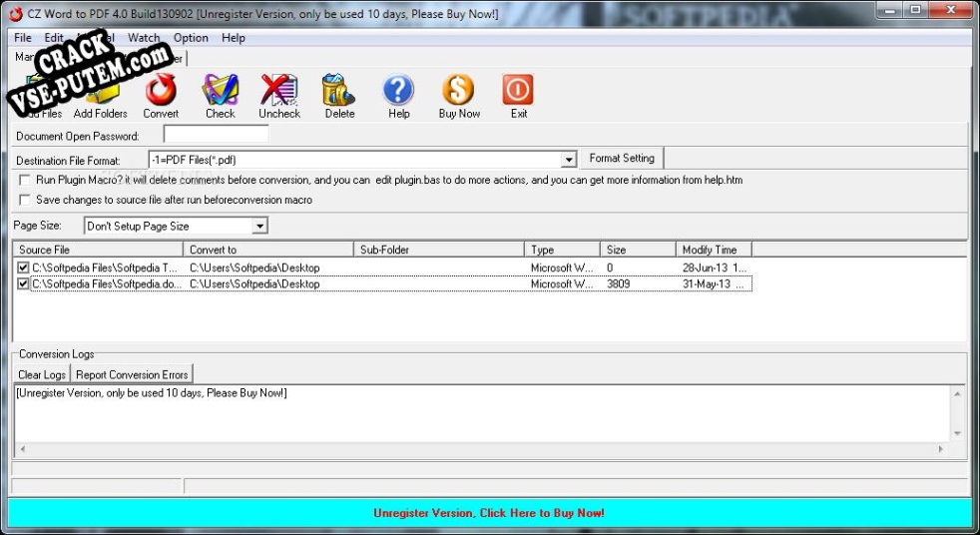Click the Clear Logs button

pyautogui.click(x=42, y=374)
